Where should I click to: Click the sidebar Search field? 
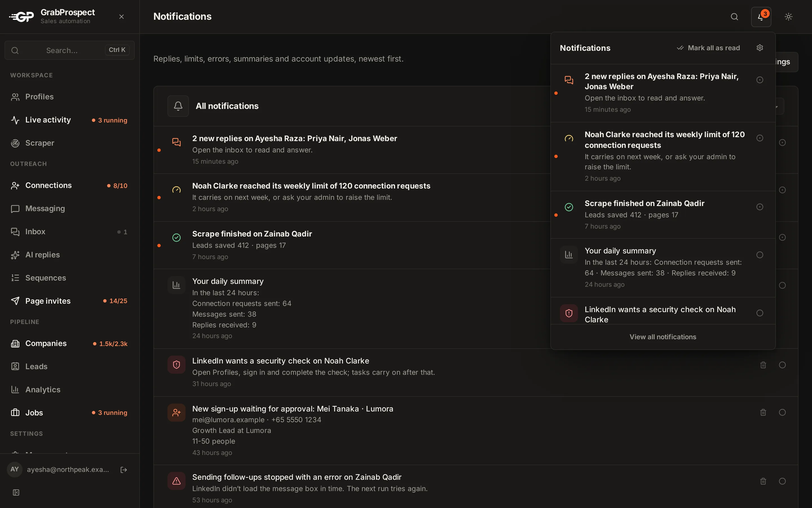coord(69,50)
